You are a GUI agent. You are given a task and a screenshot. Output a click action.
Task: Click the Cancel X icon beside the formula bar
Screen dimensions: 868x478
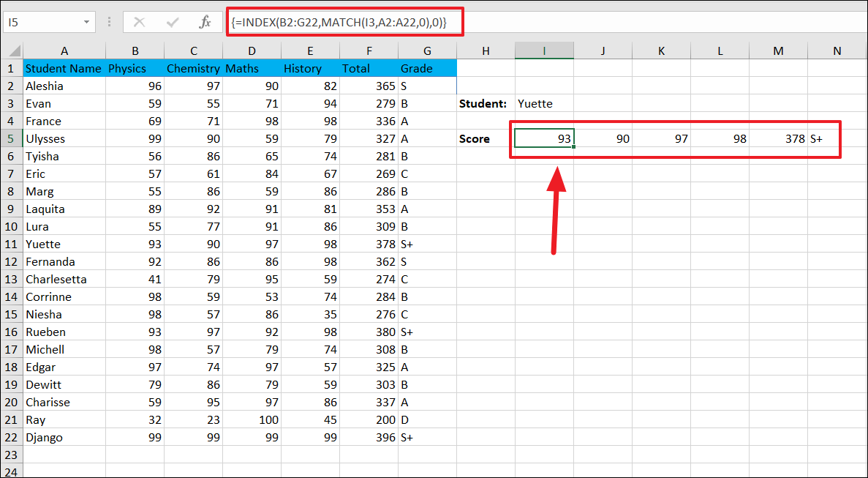(139, 21)
